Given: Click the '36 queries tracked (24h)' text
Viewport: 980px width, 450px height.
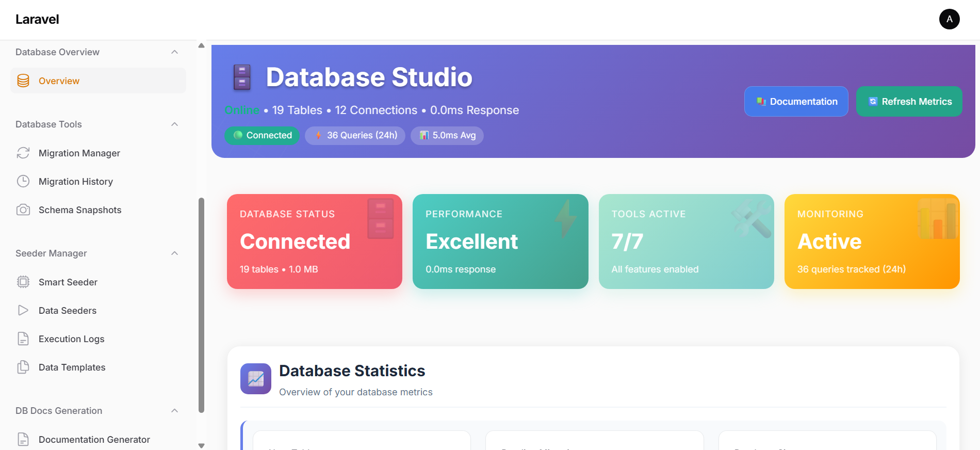Looking at the screenshot, I should click(851, 269).
